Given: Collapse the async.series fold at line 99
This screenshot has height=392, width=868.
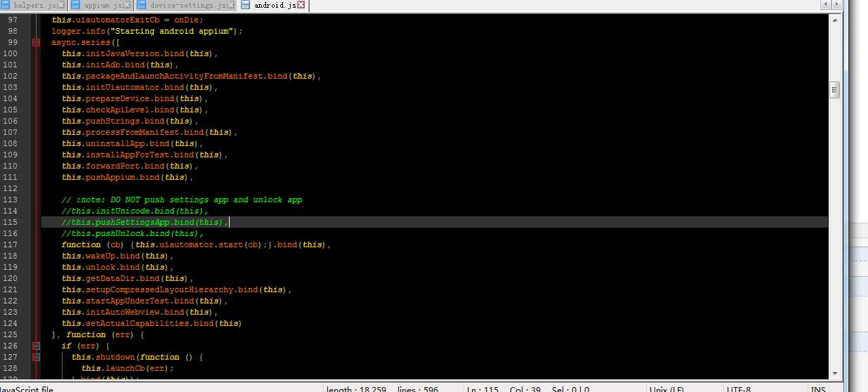Looking at the screenshot, I should (x=36, y=42).
